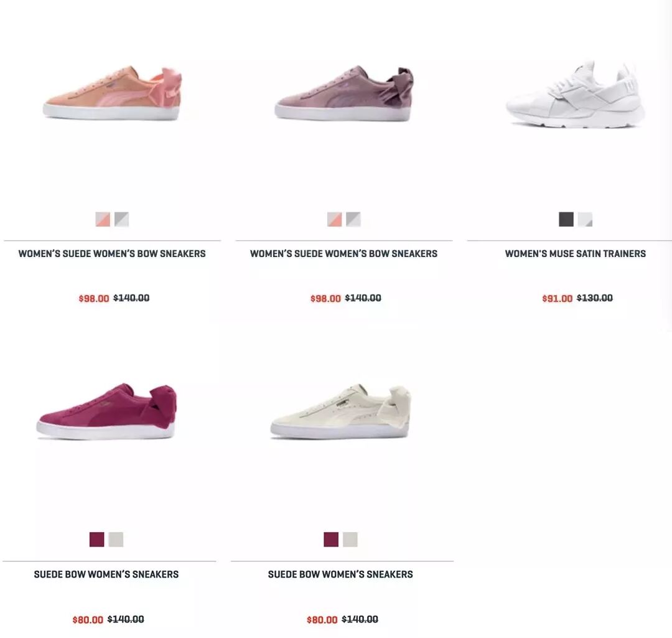The height and width of the screenshot is (638, 672).
Task: Choose peach swatch under mauve bow sneaker
Action: click(335, 219)
